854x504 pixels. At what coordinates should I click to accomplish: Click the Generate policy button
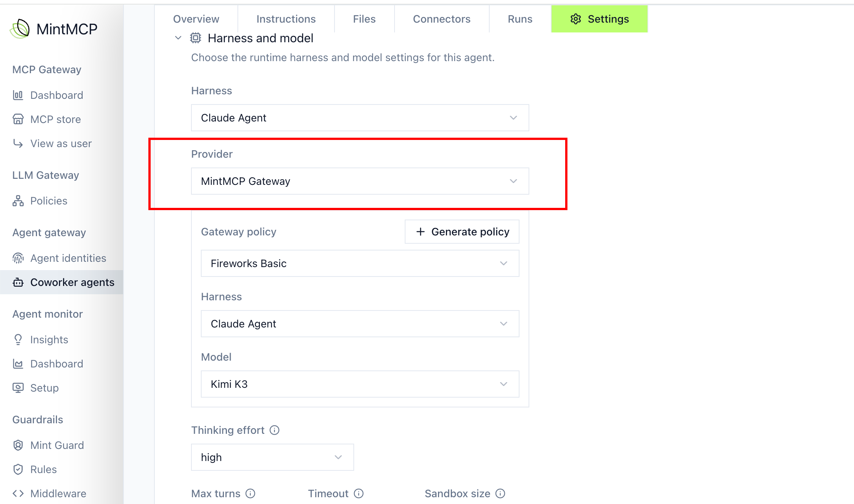coord(462,232)
